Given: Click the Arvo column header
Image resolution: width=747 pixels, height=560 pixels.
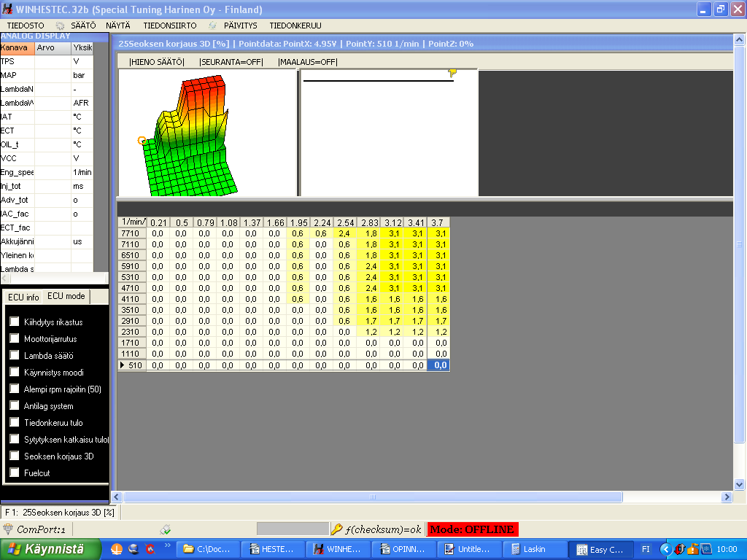Looking at the screenshot, I should pyautogui.click(x=53, y=47).
